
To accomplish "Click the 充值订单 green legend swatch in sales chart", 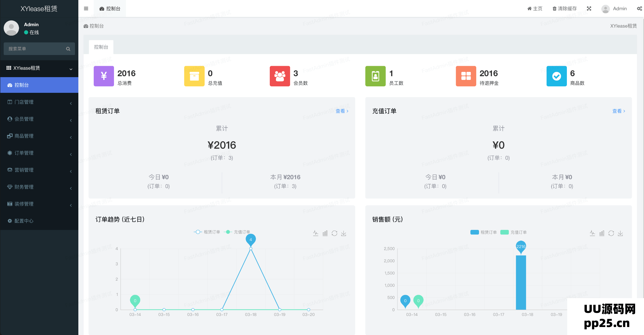I will [504, 232].
